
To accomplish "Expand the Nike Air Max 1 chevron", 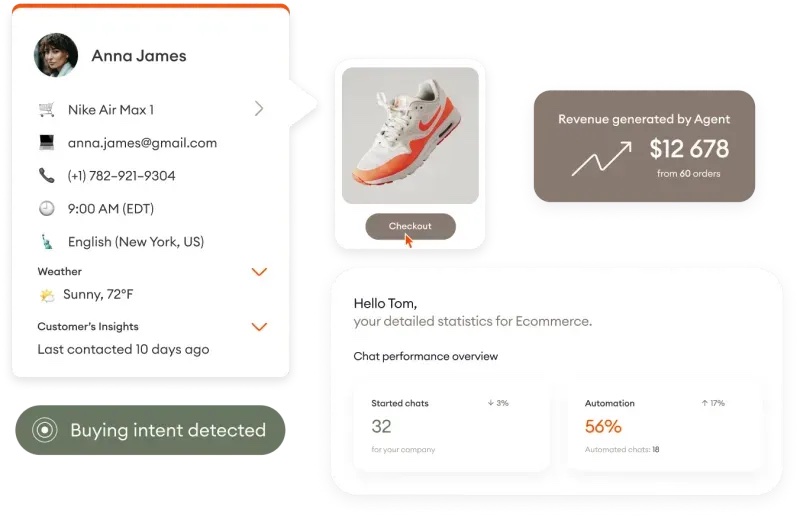I will pos(259,108).
